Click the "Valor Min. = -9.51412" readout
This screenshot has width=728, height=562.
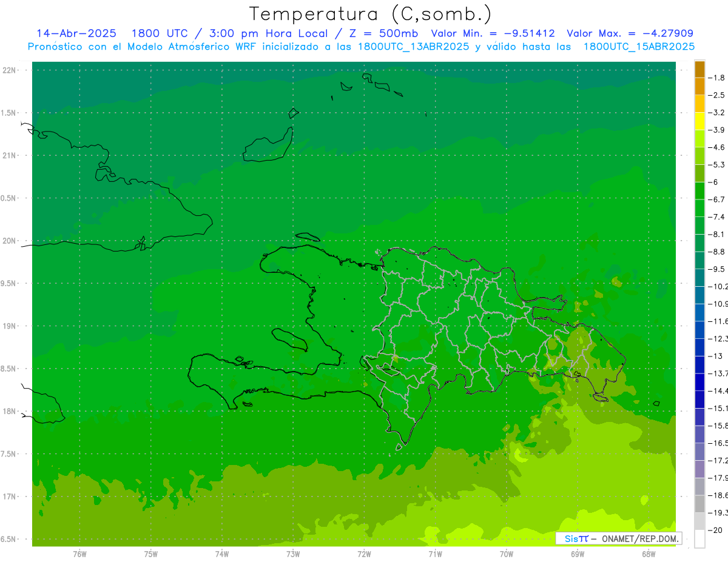tap(493, 33)
